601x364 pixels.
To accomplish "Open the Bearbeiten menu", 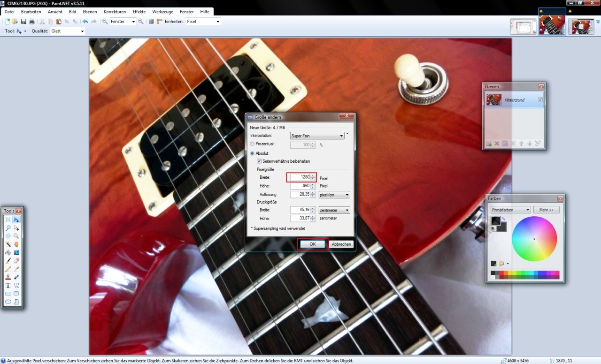I will click(31, 11).
